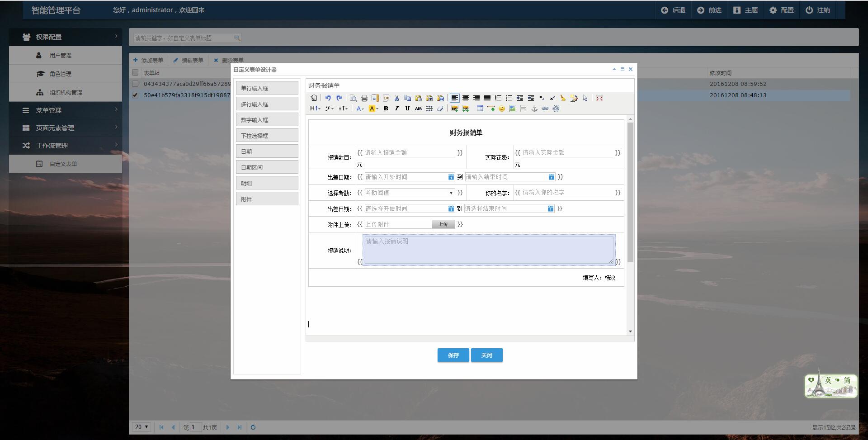Insert a smiley emoticon

tap(502, 109)
